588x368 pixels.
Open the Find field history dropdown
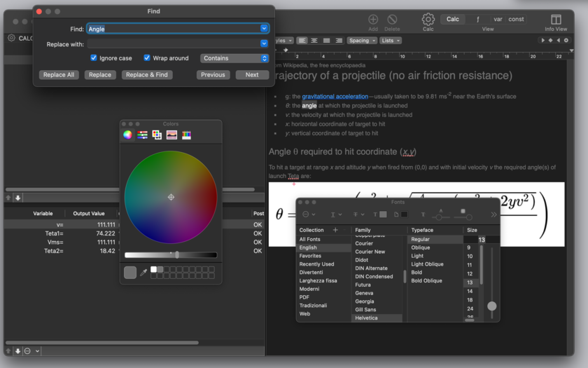click(264, 29)
